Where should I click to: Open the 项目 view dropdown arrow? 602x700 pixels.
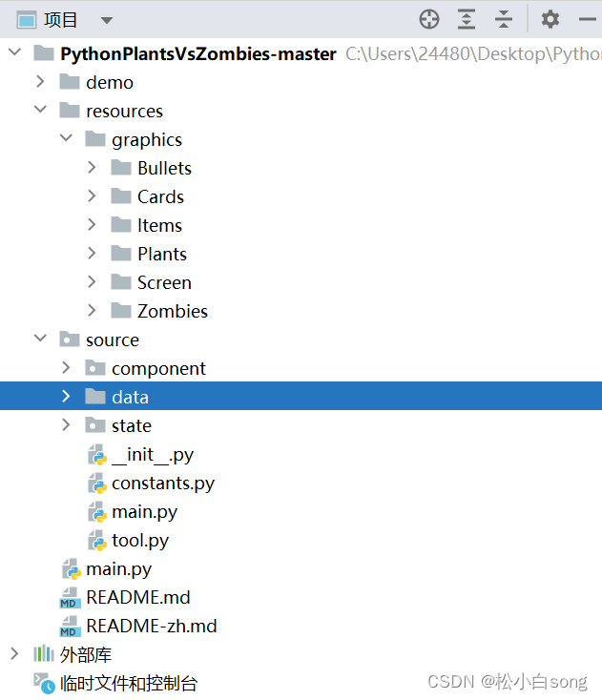[x=106, y=21]
